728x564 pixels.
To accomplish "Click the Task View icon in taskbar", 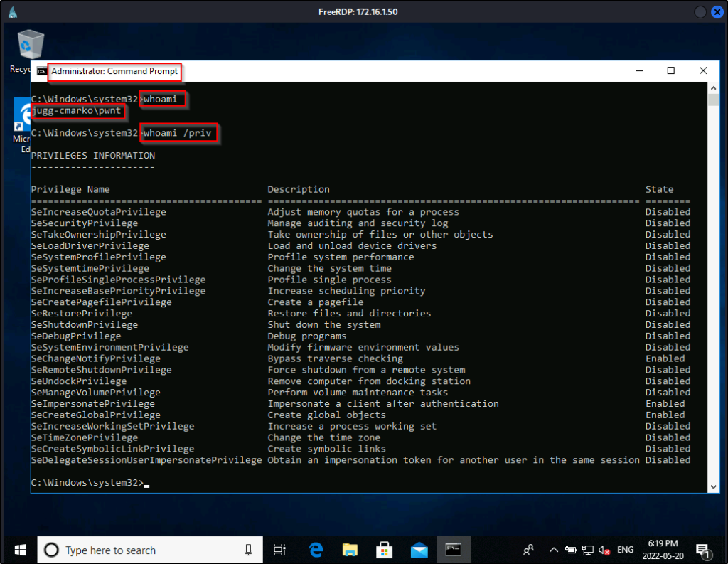I will pyautogui.click(x=279, y=549).
